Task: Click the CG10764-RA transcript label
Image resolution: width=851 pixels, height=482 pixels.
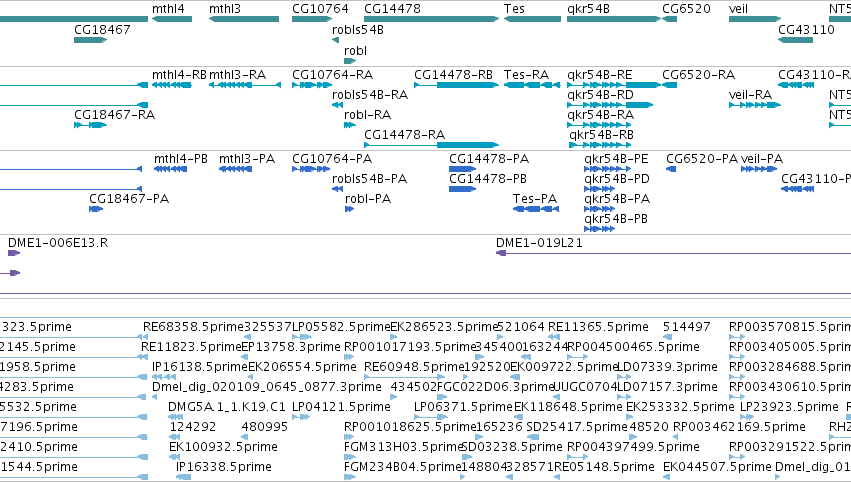Action: point(332,75)
